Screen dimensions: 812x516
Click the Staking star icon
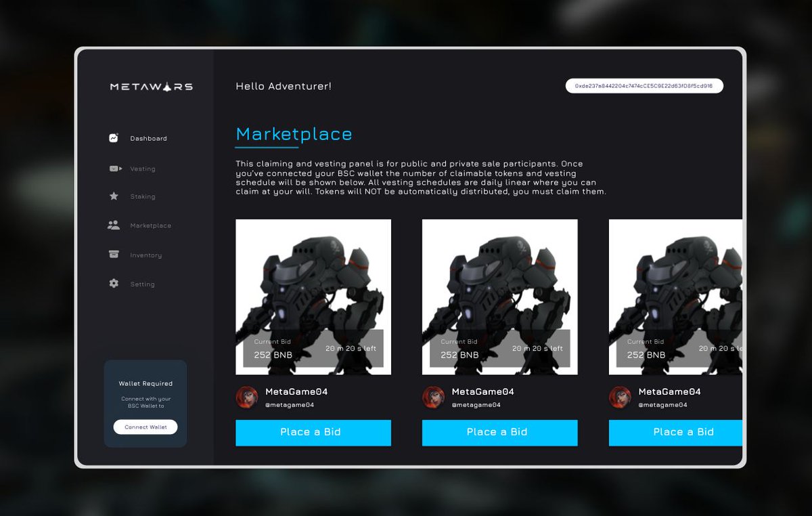[114, 196]
